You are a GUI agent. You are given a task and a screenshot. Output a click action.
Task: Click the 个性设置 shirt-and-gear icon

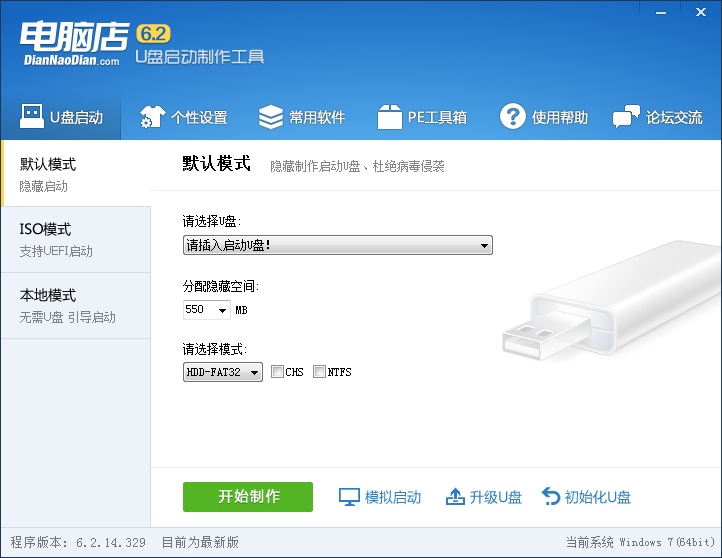tap(152, 117)
